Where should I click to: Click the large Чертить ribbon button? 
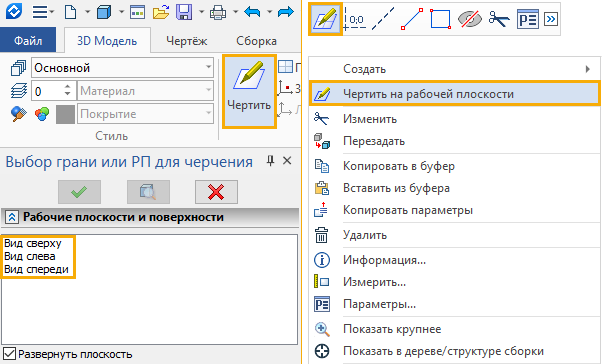pos(250,91)
